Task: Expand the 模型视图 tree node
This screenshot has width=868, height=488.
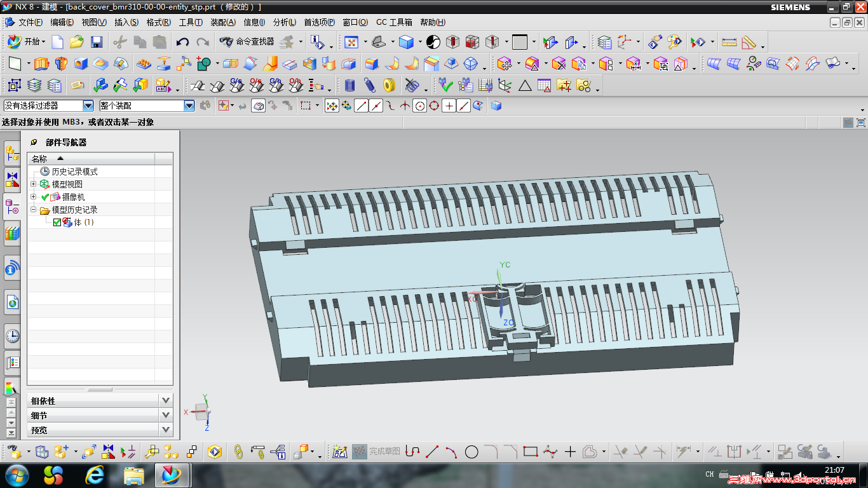Action: coord(34,184)
